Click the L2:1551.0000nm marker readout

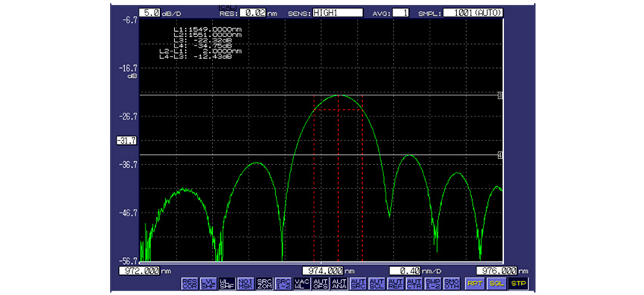pyautogui.click(x=208, y=36)
